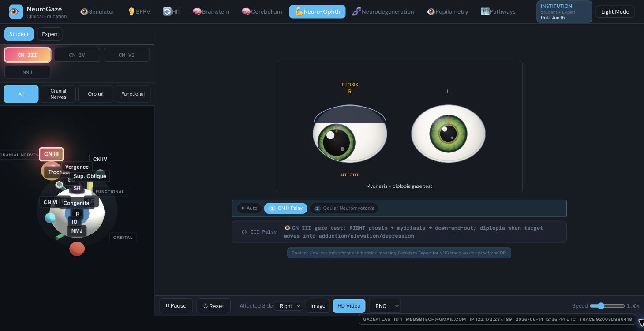The image size is (644, 331).
Task: Select the CN VI node in the 3D map
Action: tap(50, 202)
